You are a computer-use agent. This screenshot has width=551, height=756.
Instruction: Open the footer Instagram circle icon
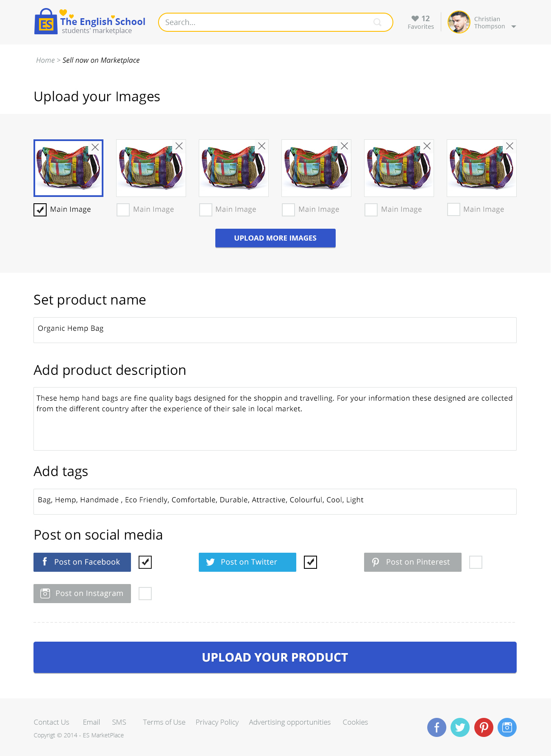[507, 727]
